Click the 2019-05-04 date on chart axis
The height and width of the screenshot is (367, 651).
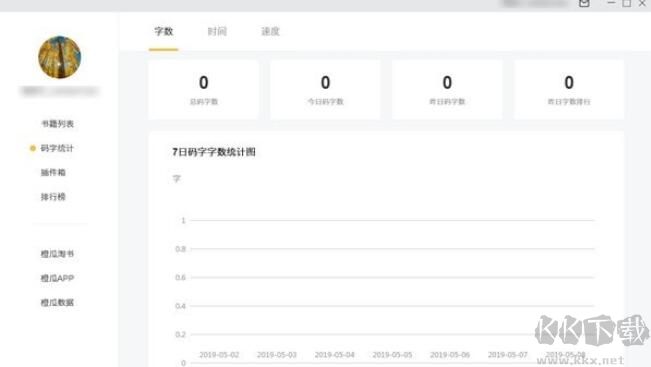pos(335,355)
